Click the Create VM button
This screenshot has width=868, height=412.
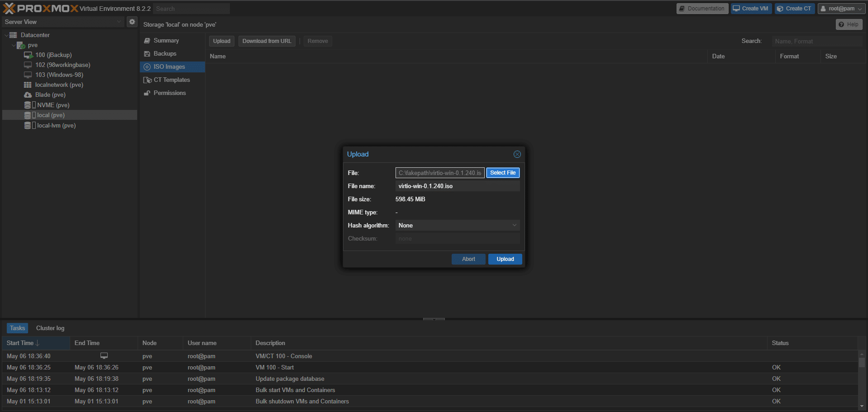[x=751, y=9]
